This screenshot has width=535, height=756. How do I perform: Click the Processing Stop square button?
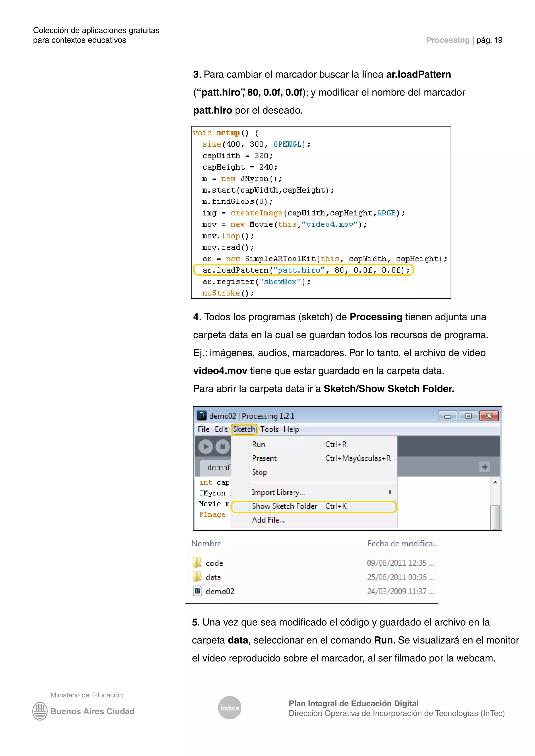223,447
